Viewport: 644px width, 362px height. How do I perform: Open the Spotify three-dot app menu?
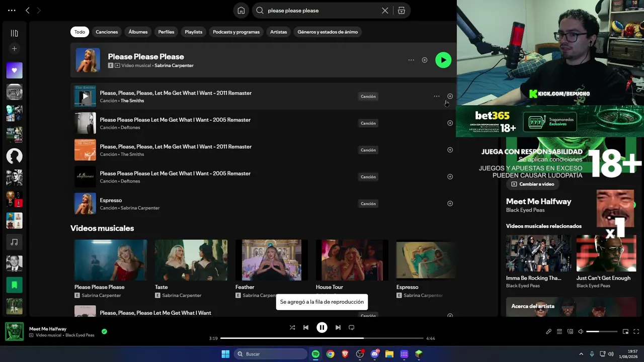12,10
